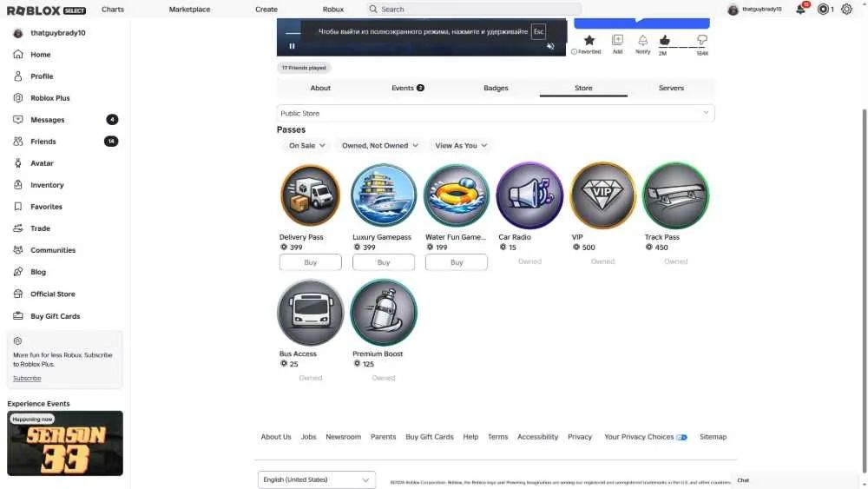This screenshot has height=489, width=868.
Task: Click the 17 Friends played label
Action: click(304, 68)
